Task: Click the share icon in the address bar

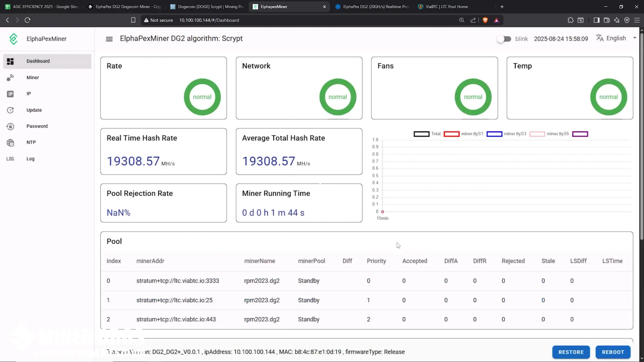Action: (473, 20)
